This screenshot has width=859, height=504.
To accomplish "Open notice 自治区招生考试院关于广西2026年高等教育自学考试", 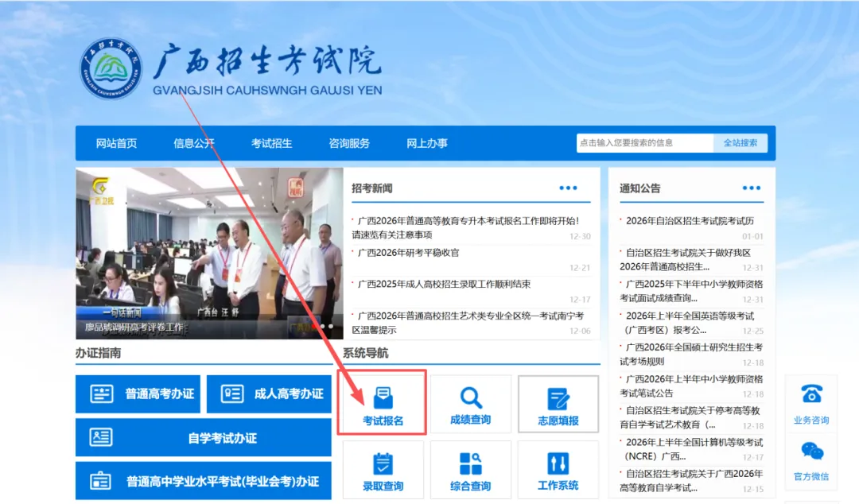I will (691, 480).
